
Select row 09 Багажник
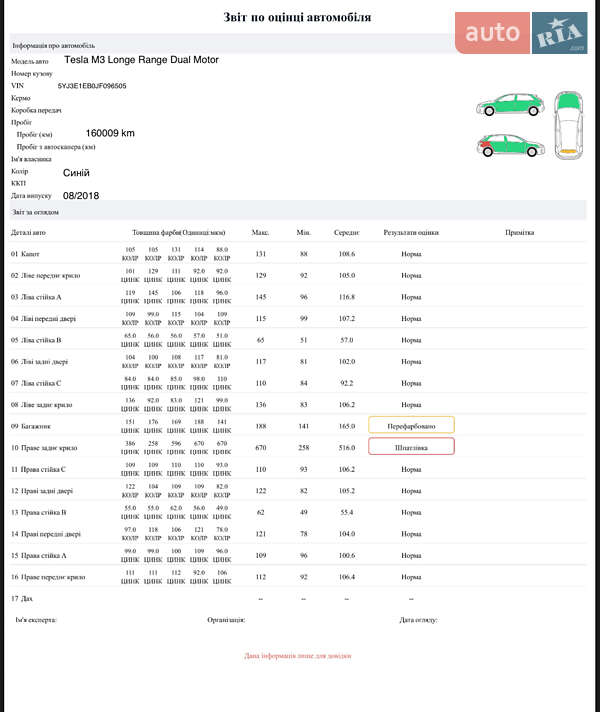click(298, 426)
